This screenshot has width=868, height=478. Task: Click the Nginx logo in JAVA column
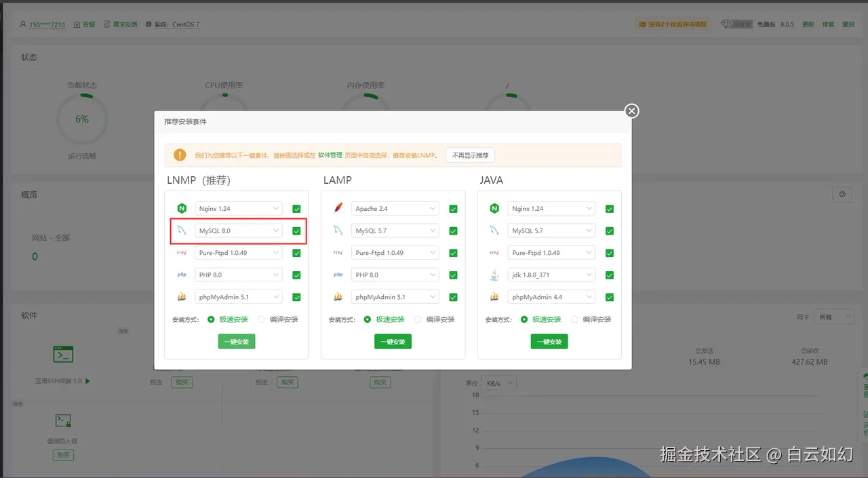[x=494, y=209]
